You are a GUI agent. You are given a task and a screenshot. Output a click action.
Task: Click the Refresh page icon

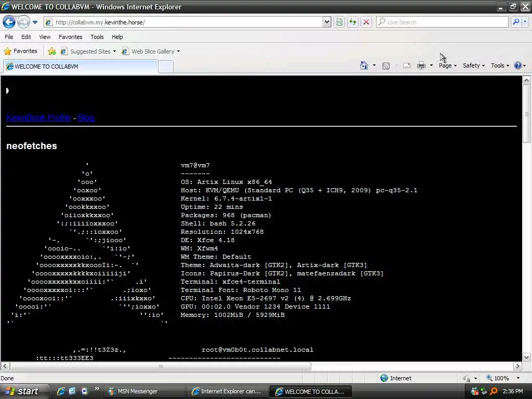tap(353, 22)
